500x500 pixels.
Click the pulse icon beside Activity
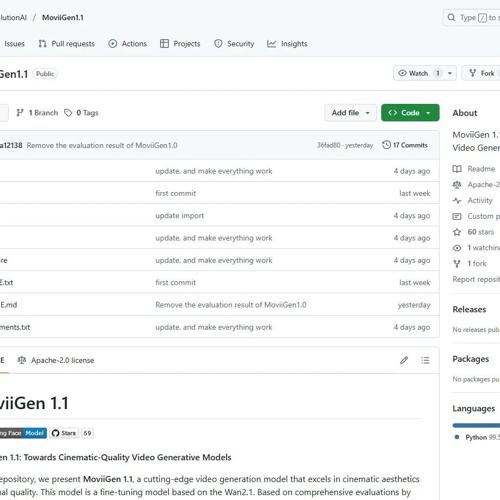point(457,201)
